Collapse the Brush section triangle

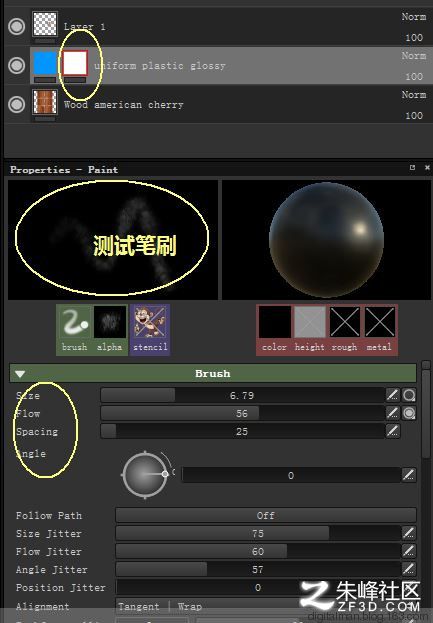tap(20, 374)
